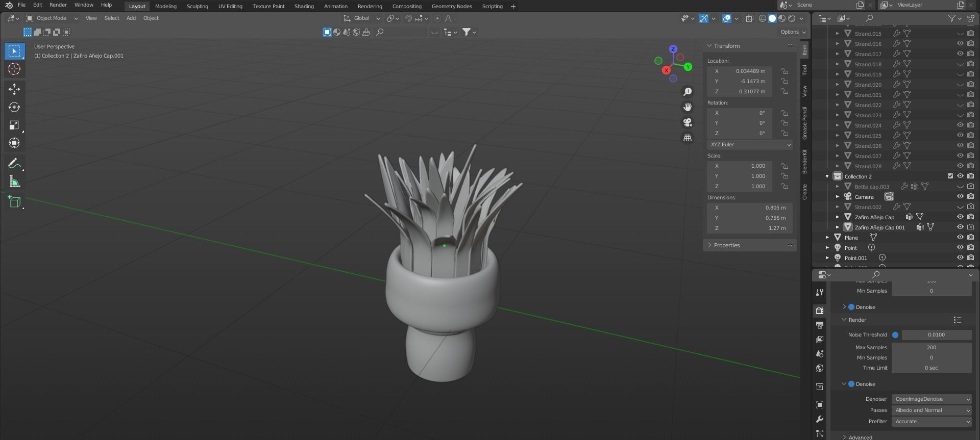Screen dimensions: 980x440
Task: Switch to the Shading workspace tab
Action: (304, 6)
